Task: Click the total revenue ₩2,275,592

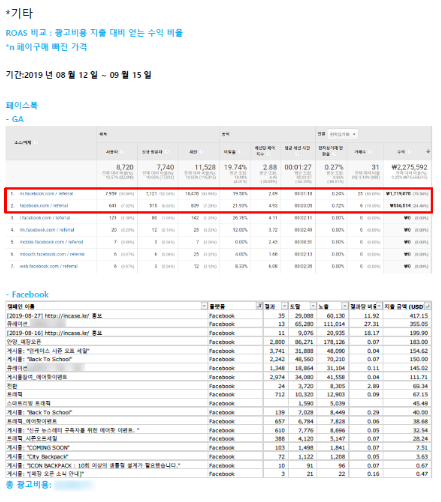Action: [x=409, y=167]
